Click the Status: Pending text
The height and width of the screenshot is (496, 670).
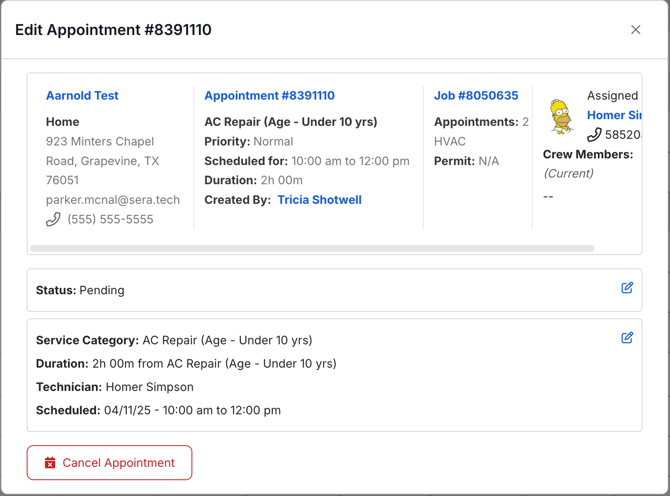coord(80,290)
